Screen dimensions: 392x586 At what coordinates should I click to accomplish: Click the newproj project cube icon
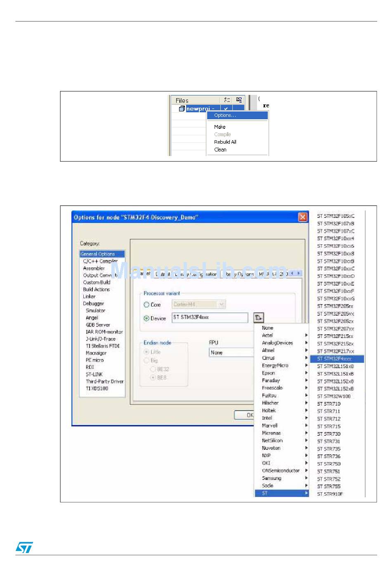click(x=182, y=109)
